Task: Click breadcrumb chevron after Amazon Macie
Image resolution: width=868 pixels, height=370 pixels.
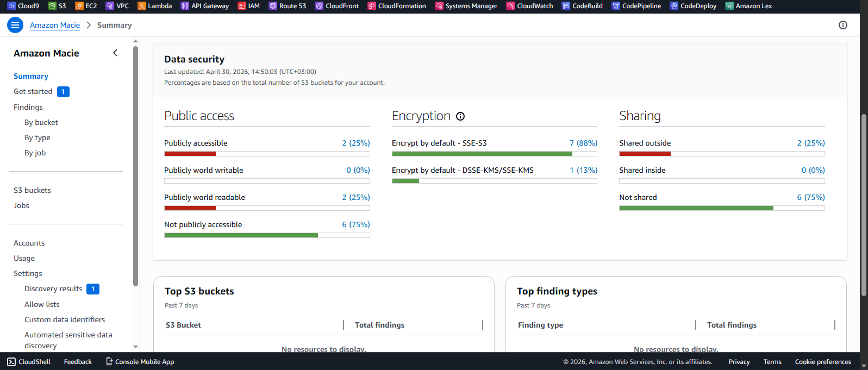Action: pyautogui.click(x=89, y=25)
